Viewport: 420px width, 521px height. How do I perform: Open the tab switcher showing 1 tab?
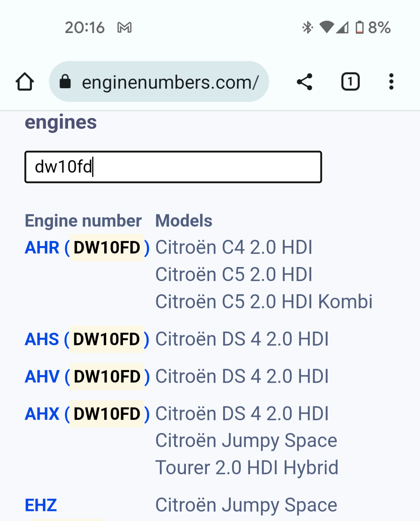(x=350, y=82)
